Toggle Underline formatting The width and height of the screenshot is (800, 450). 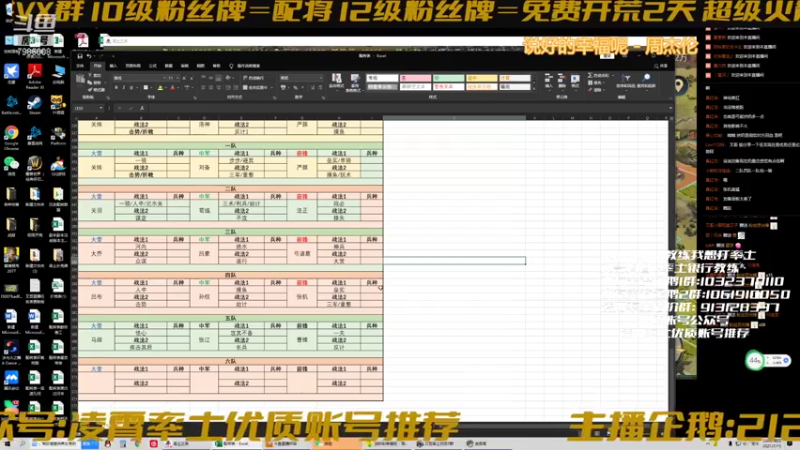[132, 88]
